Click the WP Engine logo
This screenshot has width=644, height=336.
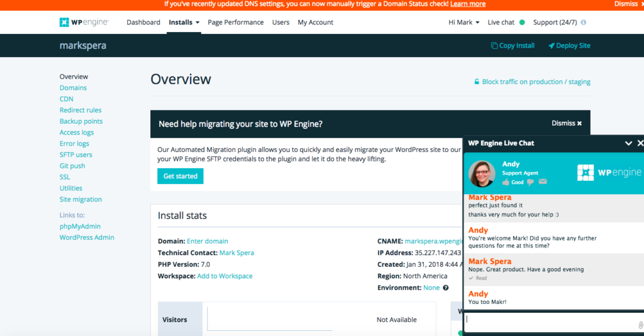84,22
